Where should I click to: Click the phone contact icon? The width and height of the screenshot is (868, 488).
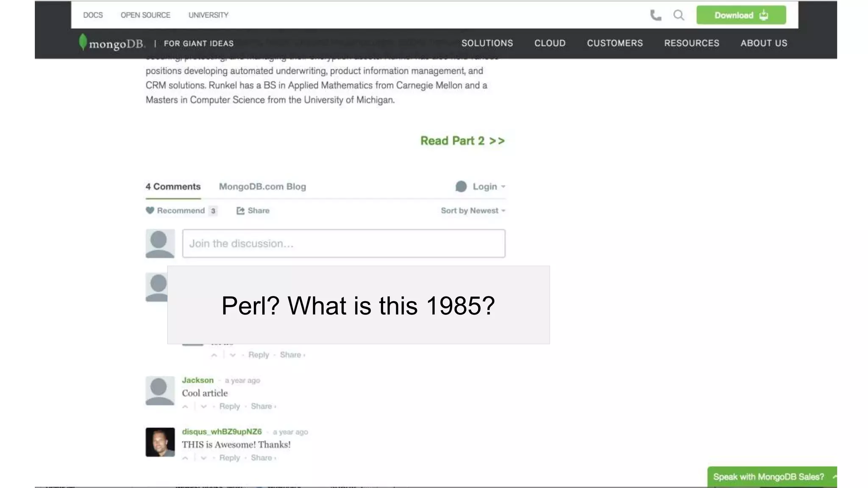click(655, 15)
